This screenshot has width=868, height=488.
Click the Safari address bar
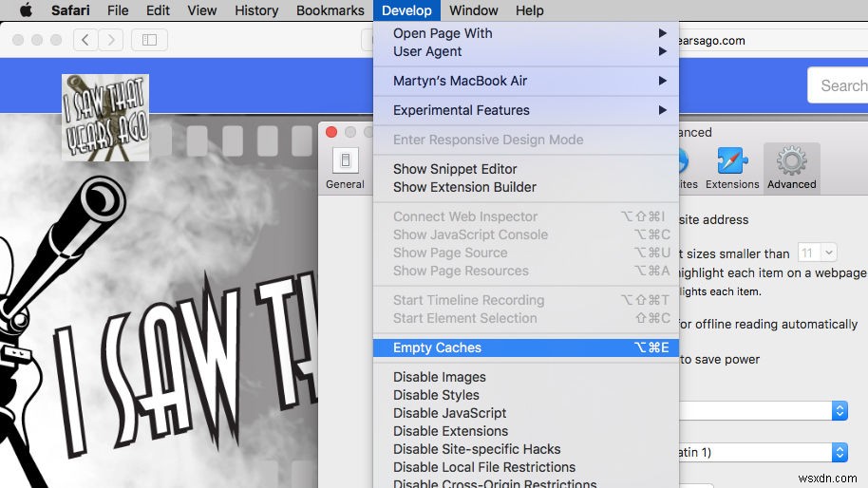pos(772,41)
